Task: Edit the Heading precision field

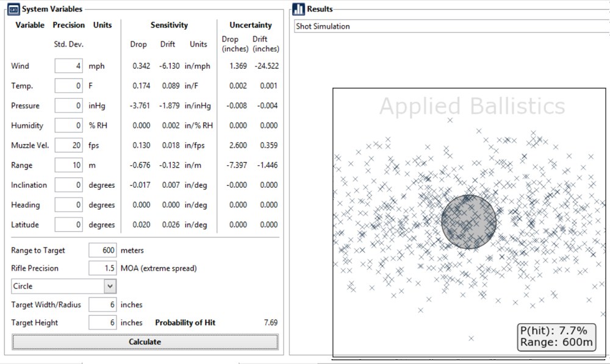Action: pyautogui.click(x=68, y=205)
